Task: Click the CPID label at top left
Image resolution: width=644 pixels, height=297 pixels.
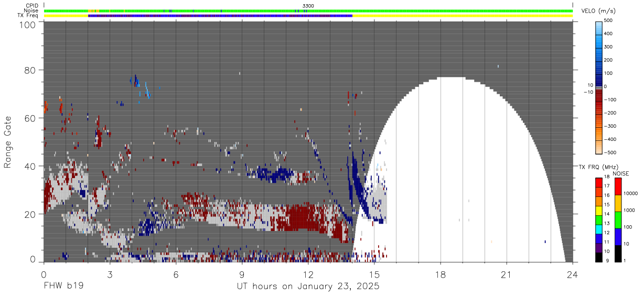Action: tap(32, 6)
